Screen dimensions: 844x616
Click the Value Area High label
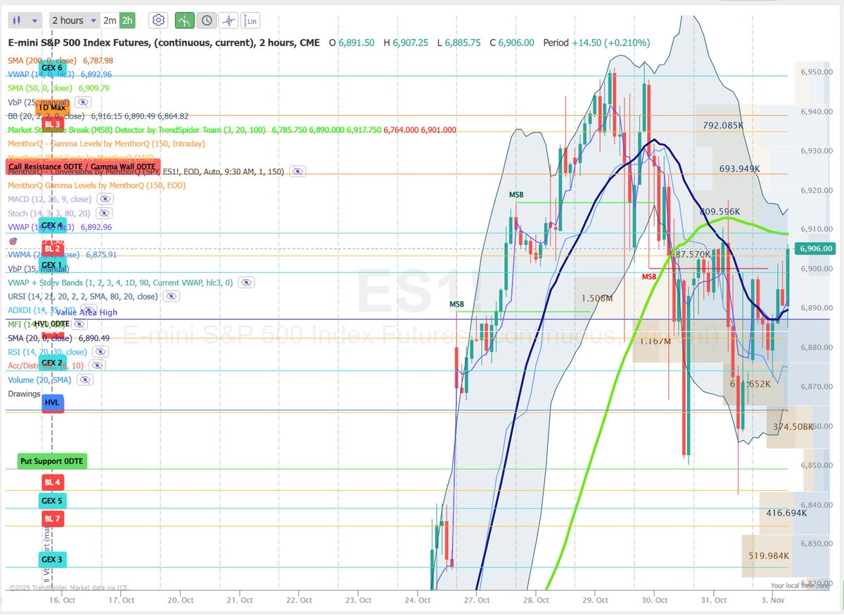pyautogui.click(x=87, y=312)
